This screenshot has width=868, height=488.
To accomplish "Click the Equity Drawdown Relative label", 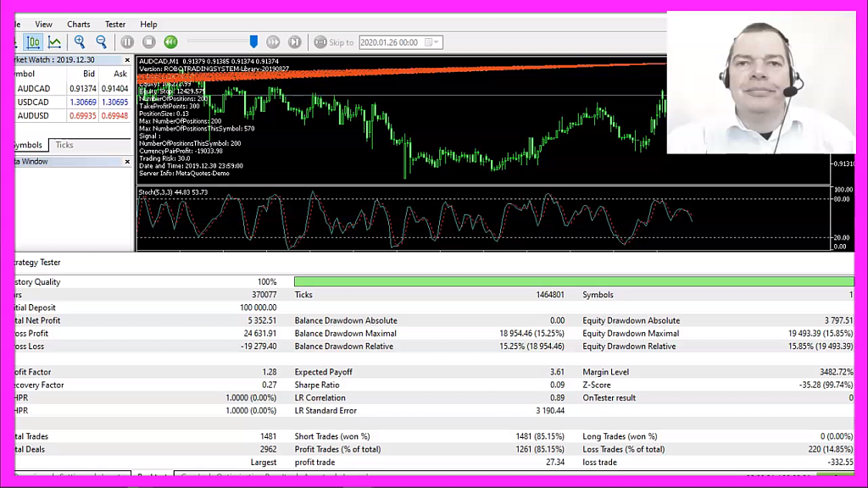I will click(x=629, y=346).
